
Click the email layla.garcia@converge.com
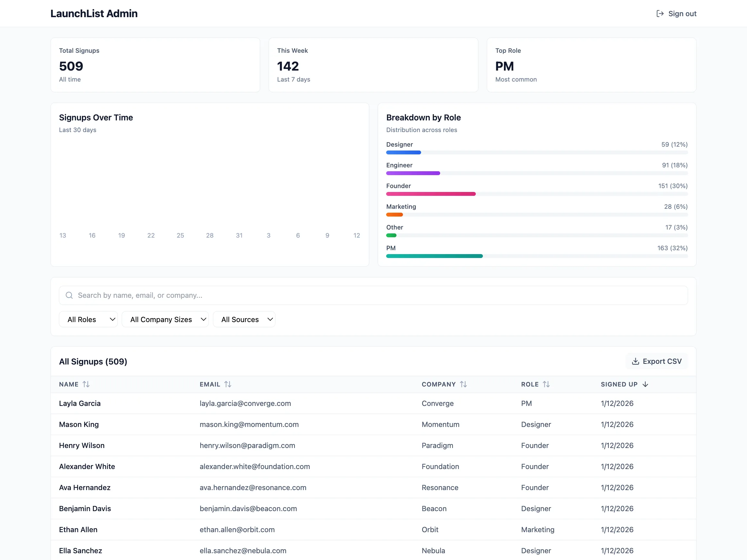pos(245,403)
